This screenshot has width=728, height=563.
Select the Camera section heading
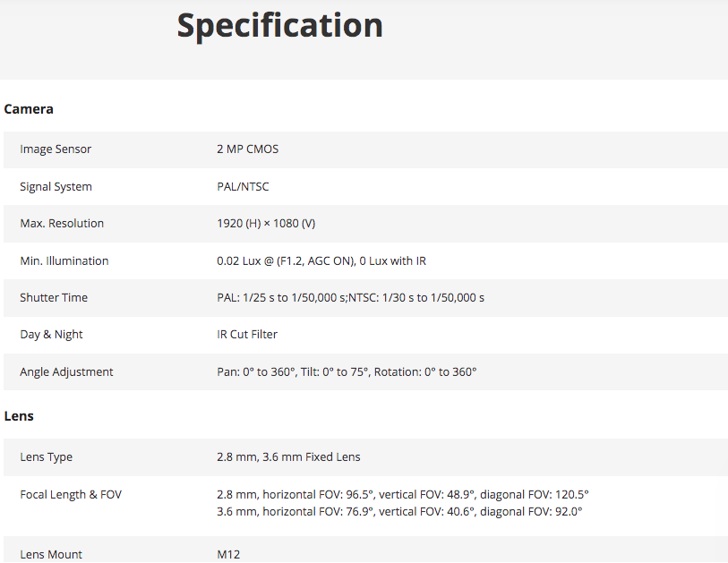point(29,109)
